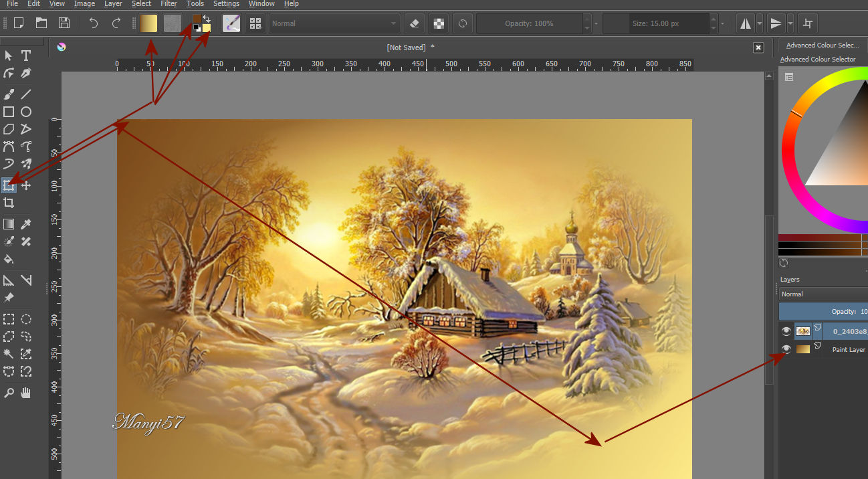Toggle preserve alpha
The height and width of the screenshot is (479, 868).
[x=438, y=23]
